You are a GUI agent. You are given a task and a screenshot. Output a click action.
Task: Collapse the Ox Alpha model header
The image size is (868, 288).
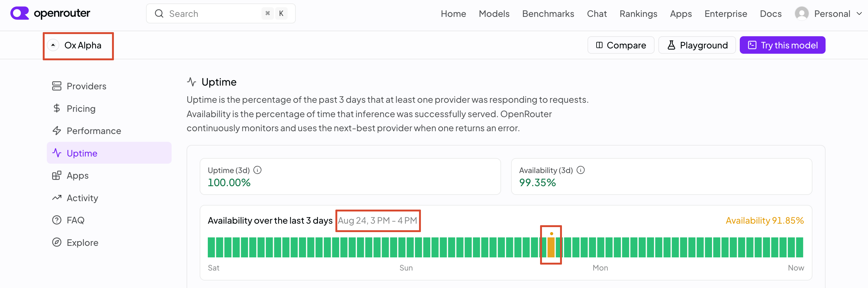53,45
